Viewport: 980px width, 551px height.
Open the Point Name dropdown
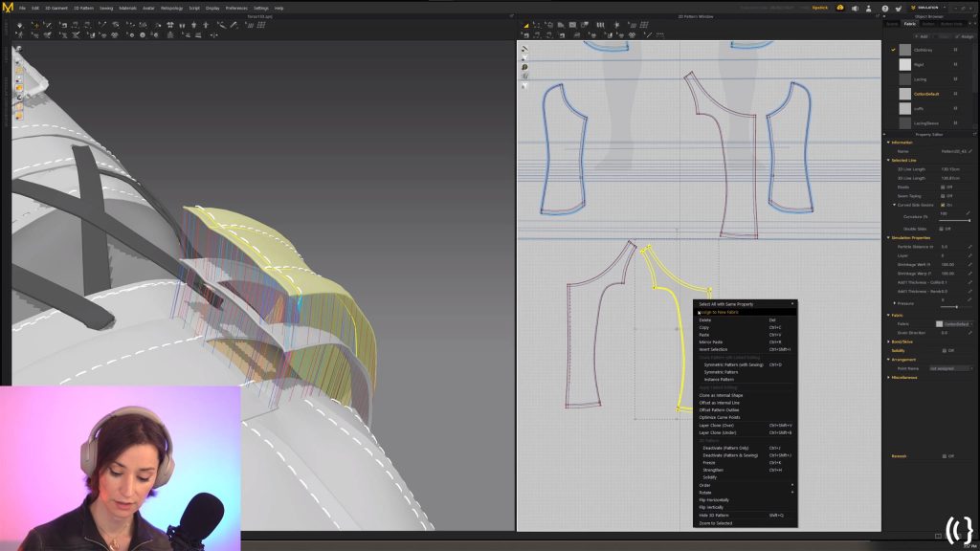click(x=951, y=368)
